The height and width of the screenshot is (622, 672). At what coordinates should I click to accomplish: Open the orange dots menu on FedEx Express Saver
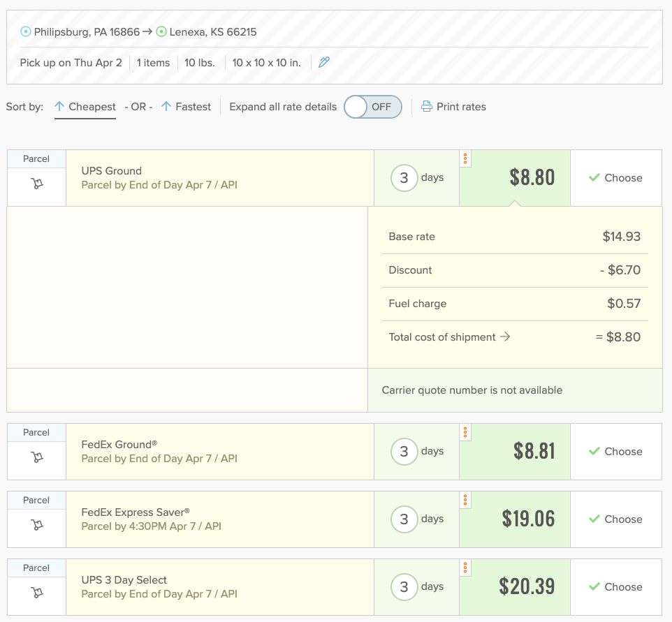tap(465, 500)
